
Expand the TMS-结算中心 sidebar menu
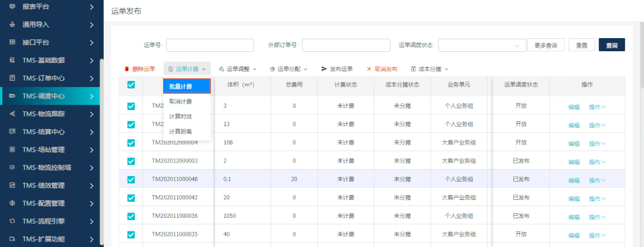pyautogui.click(x=91, y=132)
